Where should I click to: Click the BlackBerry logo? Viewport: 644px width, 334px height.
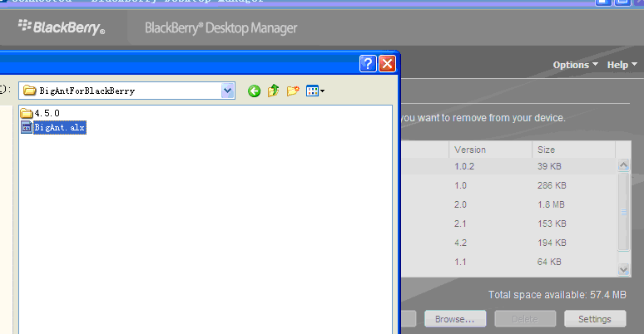(62, 27)
